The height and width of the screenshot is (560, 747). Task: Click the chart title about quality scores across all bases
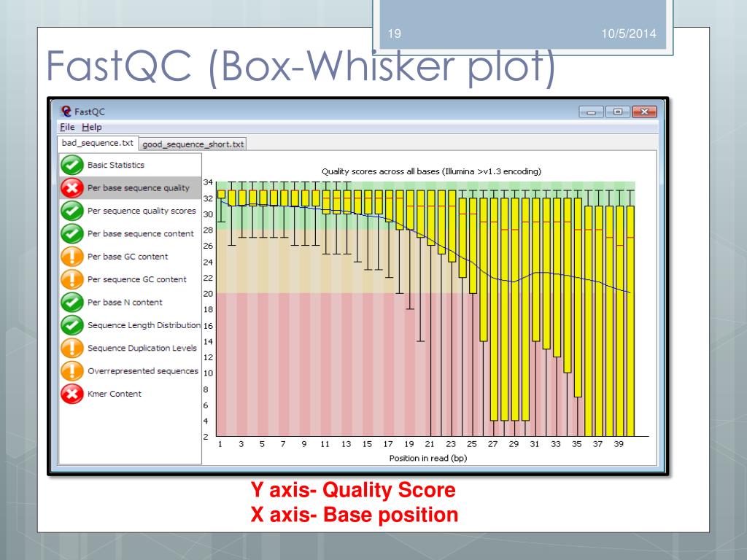point(431,171)
